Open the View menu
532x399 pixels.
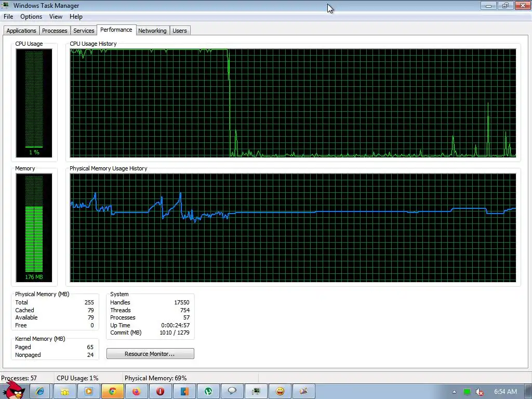click(56, 17)
